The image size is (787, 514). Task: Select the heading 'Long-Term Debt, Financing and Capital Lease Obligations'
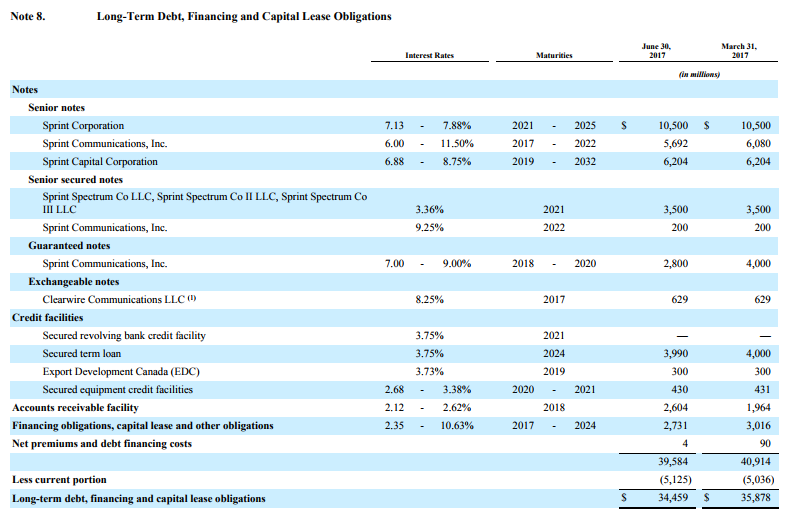(x=244, y=16)
